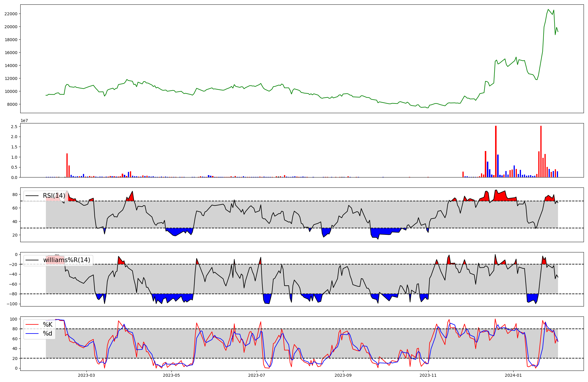Click the williams%R(14) legend label
The image size is (588, 382).
[66, 260]
